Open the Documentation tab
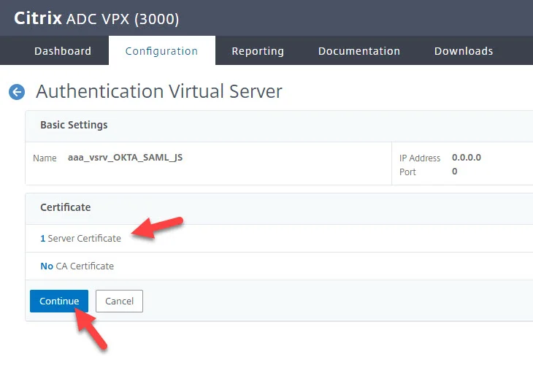The width and height of the screenshot is (533, 392). 359,51
